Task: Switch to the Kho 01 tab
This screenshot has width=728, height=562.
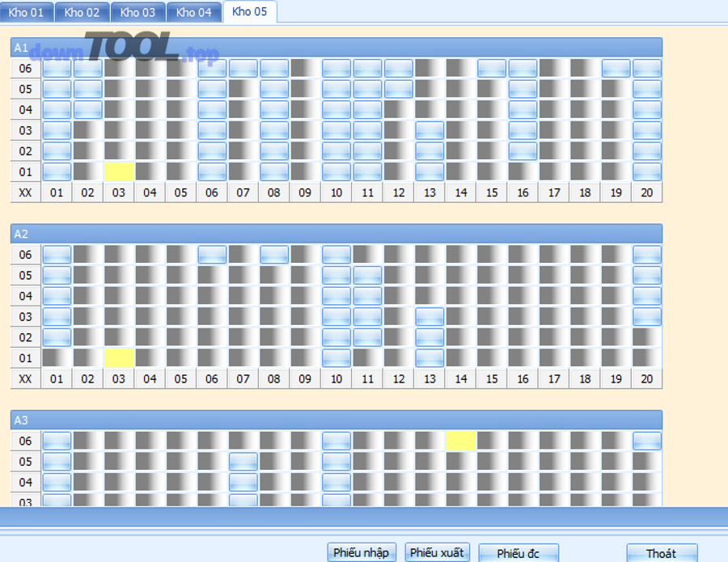Action: pyautogui.click(x=26, y=12)
